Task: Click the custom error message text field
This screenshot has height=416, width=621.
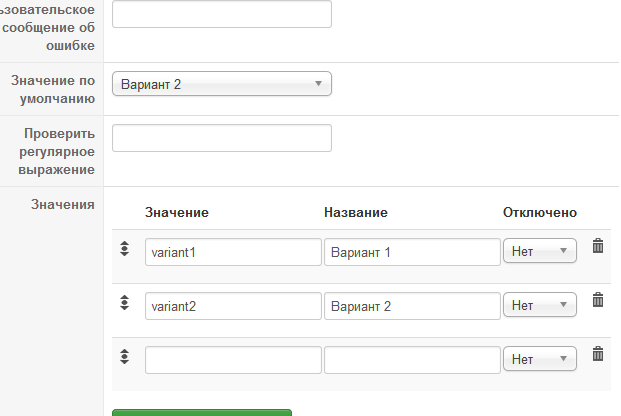Action: [x=221, y=14]
